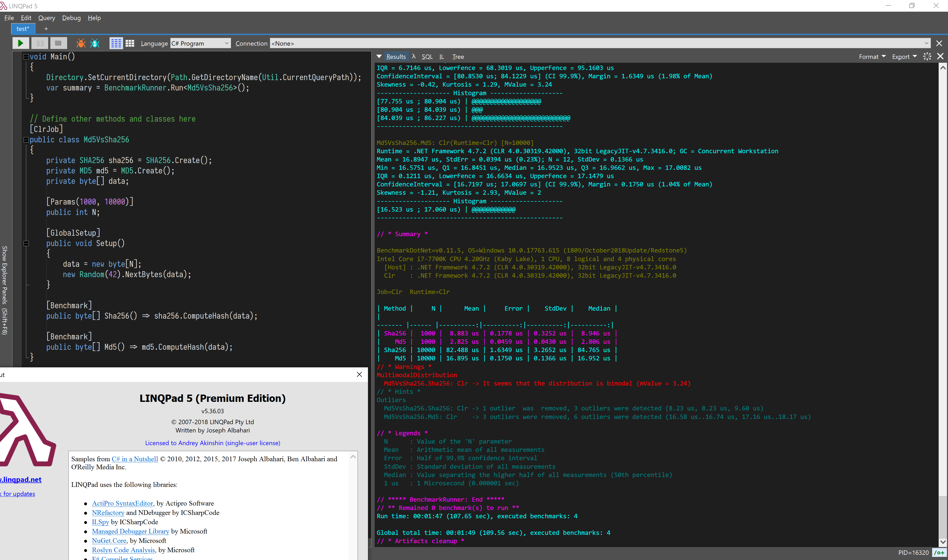Show Explorer Panels via the left sidebar
948x560 pixels.
click(x=5, y=290)
